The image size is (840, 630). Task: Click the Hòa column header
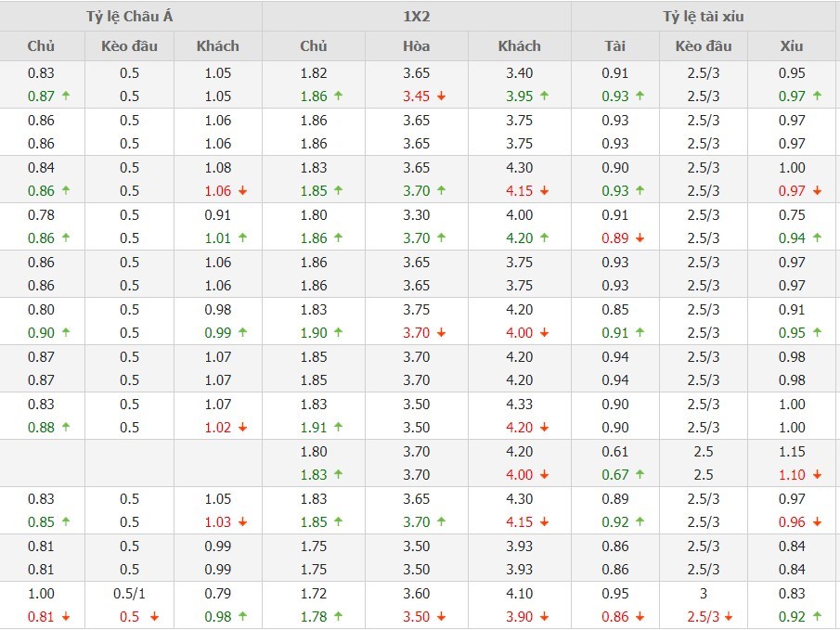[416, 45]
